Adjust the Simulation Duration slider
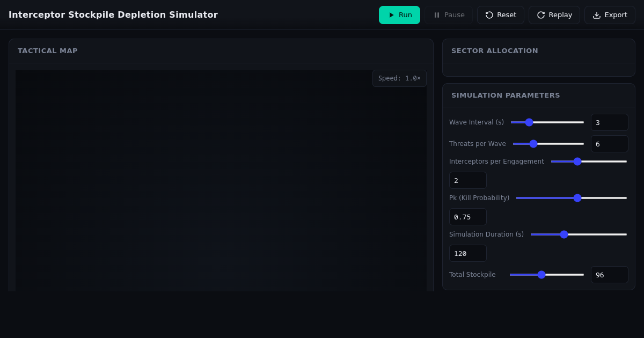This screenshot has height=338, width=644. coord(579,234)
